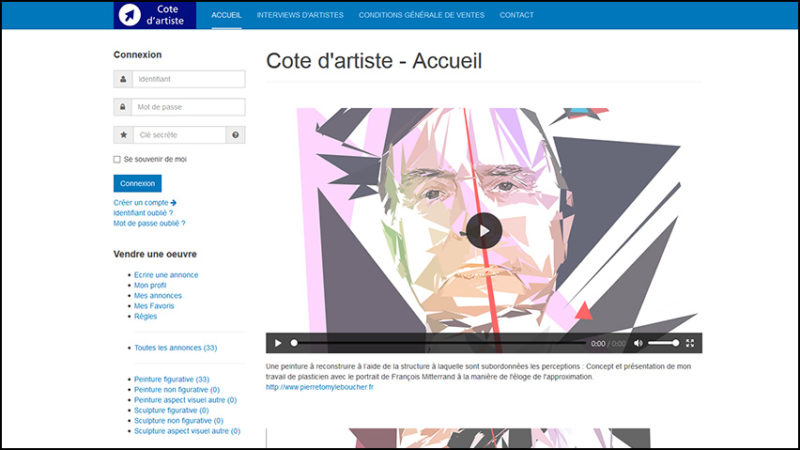Open Ecrire une annonce link

166,275
